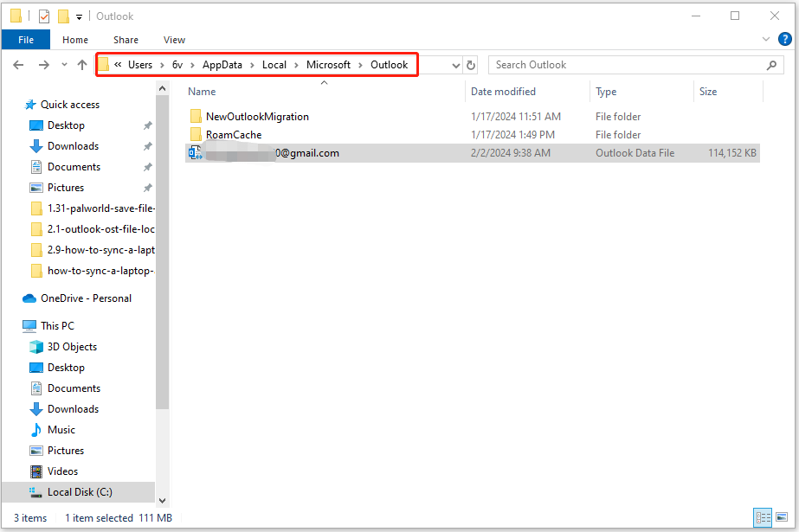This screenshot has width=799, height=532.
Task: Open the Customize Quick Access Toolbar dropdown
Action: (79, 16)
